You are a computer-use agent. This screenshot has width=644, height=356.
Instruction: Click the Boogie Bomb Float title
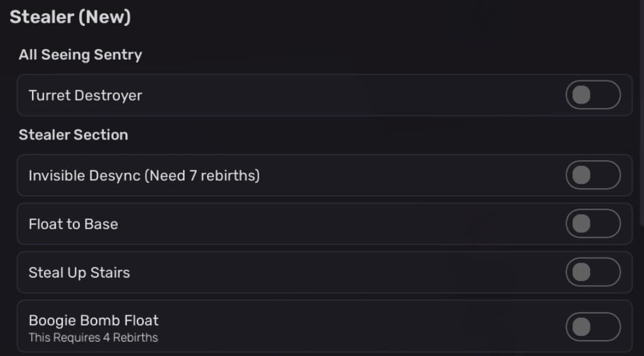coord(94,320)
